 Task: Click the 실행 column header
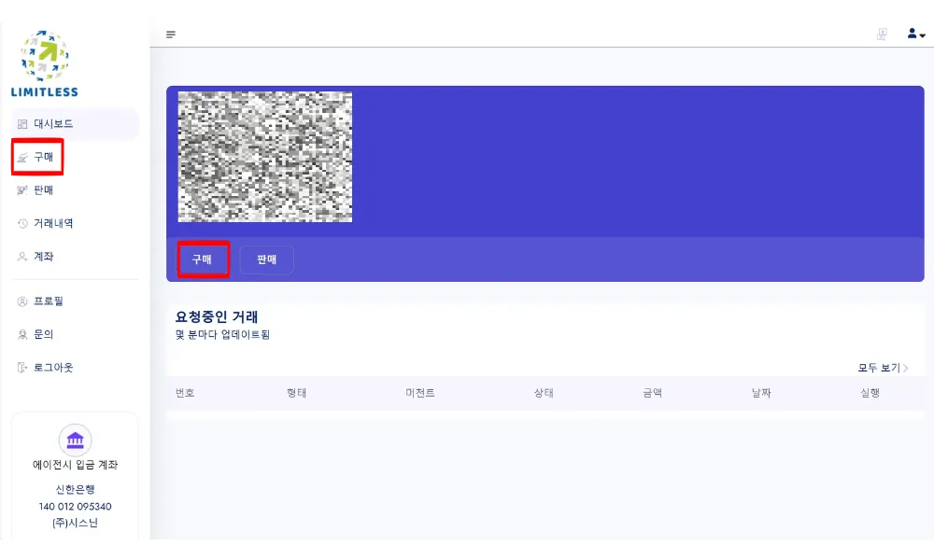click(870, 393)
